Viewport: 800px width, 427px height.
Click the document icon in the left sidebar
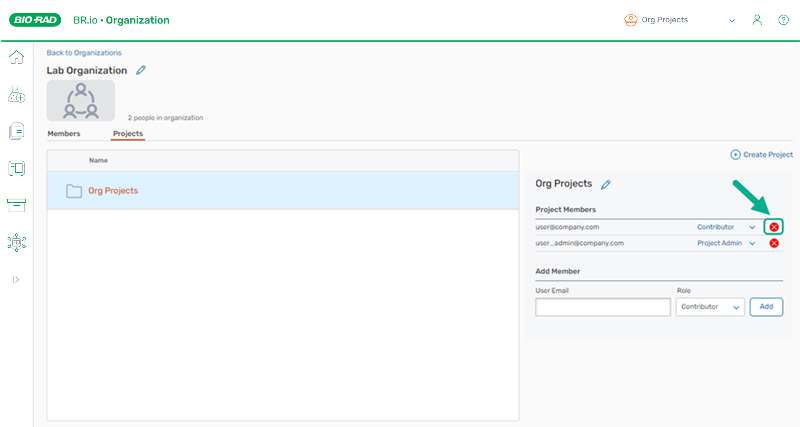16,131
